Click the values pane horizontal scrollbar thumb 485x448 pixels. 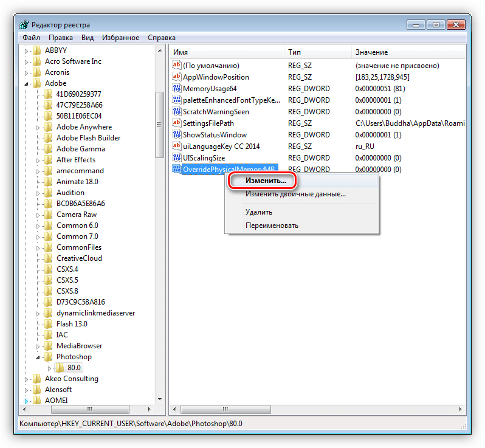tap(225, 409)
